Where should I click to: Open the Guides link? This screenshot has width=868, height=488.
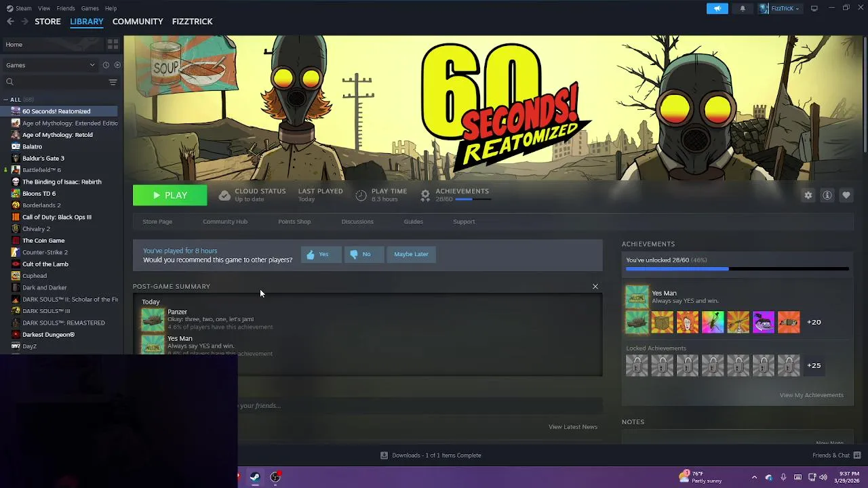413,222
